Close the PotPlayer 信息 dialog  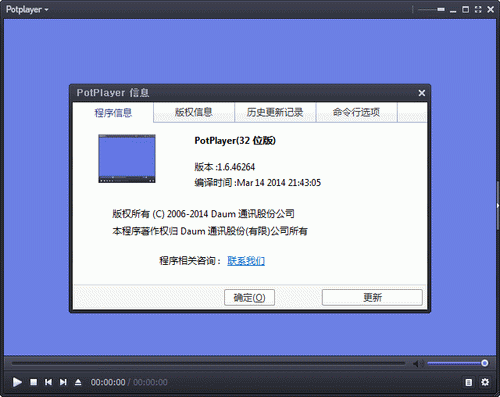[x=422, y=93]
